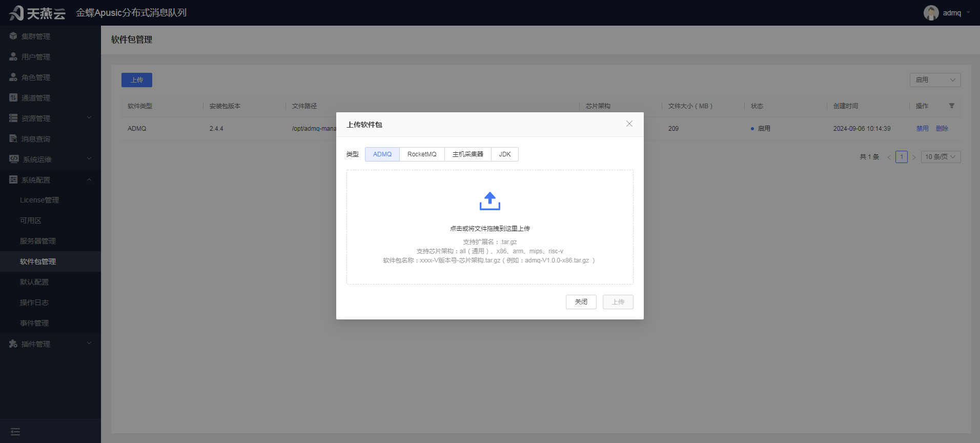Click the 集群管理 cube icon
This screenshot has height=443, width=980.
[13, 36]
